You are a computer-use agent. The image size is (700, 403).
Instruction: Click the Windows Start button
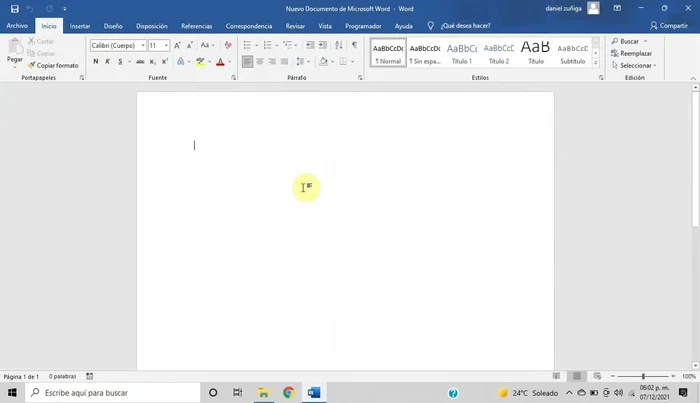(12, 393)
